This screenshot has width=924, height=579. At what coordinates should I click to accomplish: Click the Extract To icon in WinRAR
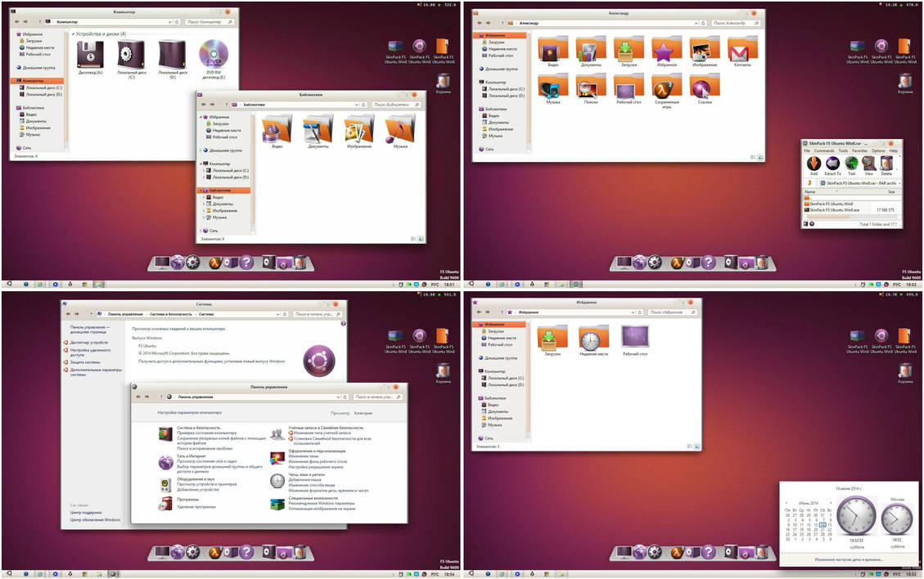[832, 164]
